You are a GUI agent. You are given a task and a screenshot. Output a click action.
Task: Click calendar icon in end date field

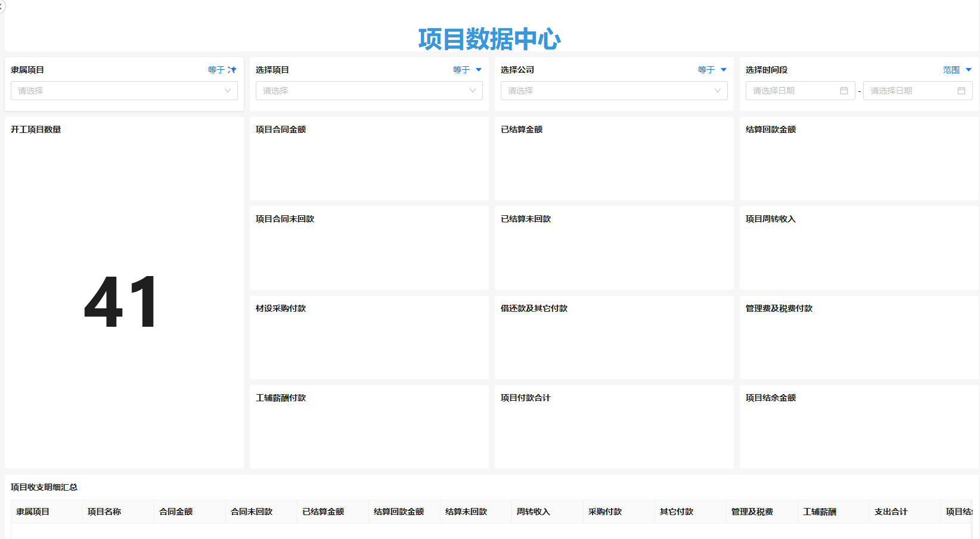pyautogui.click(x=961, y=91)
